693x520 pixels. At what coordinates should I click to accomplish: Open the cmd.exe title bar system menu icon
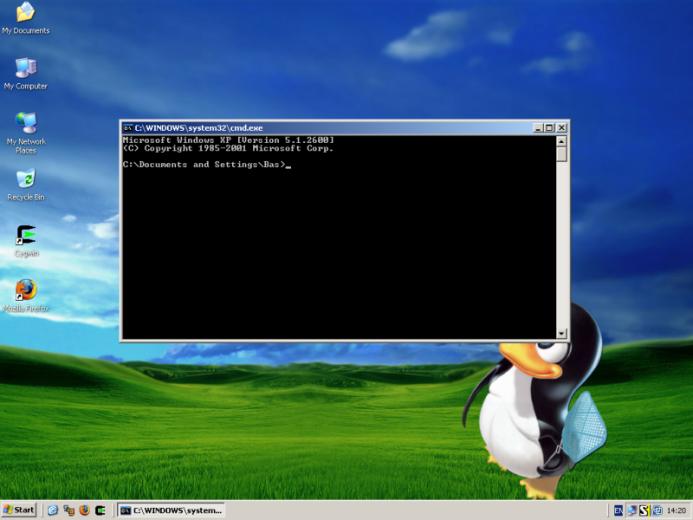128,128
